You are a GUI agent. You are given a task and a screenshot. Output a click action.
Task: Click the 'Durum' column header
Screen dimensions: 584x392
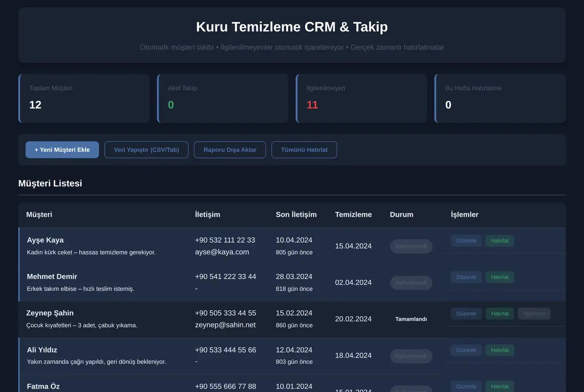coord(401,214)
